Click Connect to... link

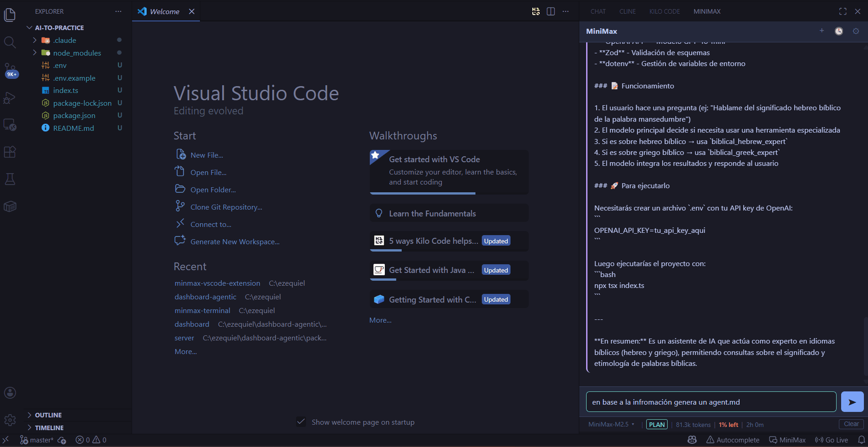(210, 225)
